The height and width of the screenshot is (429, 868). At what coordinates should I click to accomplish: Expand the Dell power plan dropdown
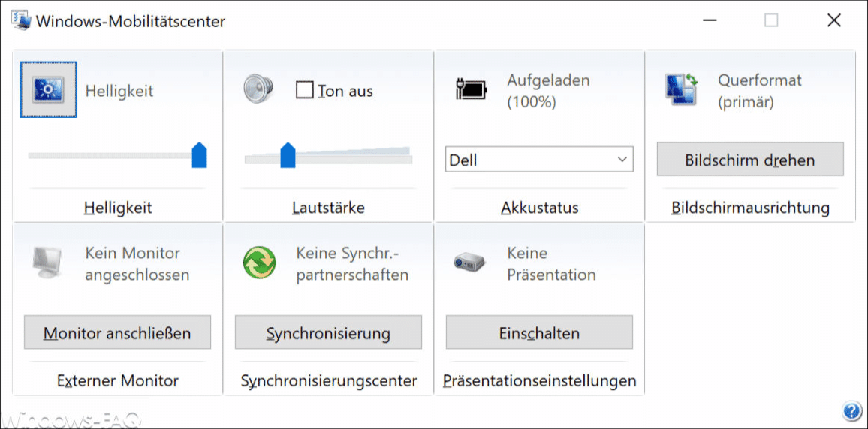pos(539,160)
